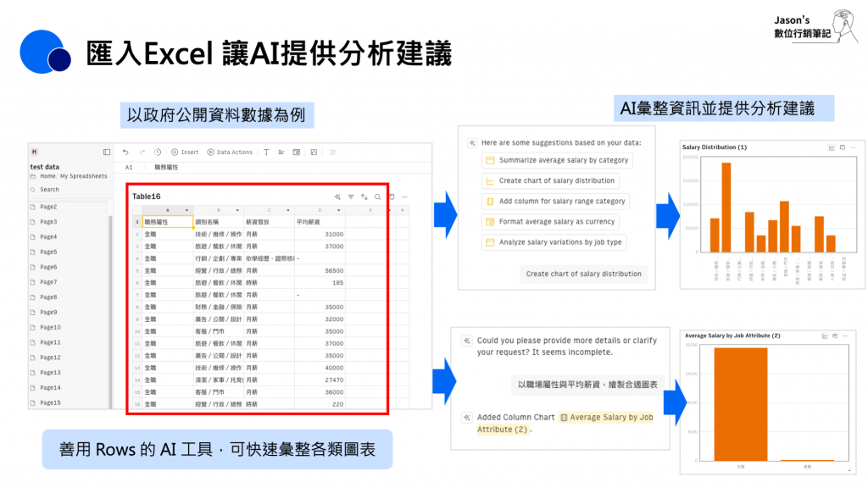Open three-dot menu on Average Salary chart
The image size is (868, 488).
845,335
